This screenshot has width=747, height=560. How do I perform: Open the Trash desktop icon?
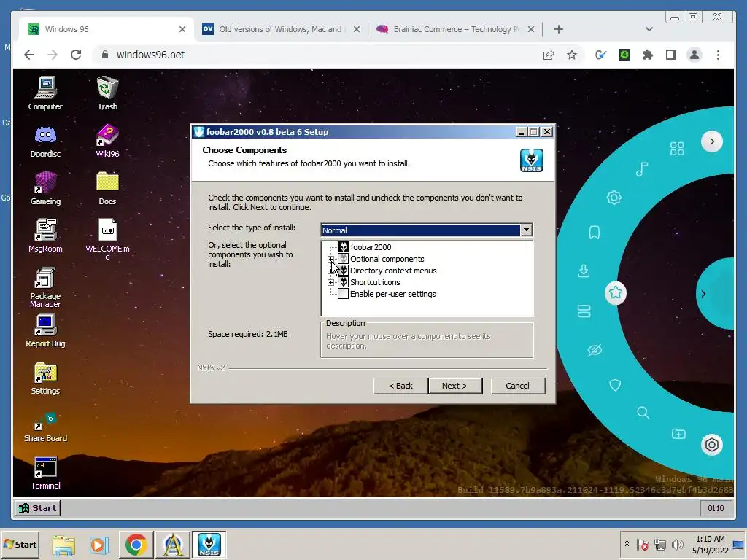tap(107, 93)
